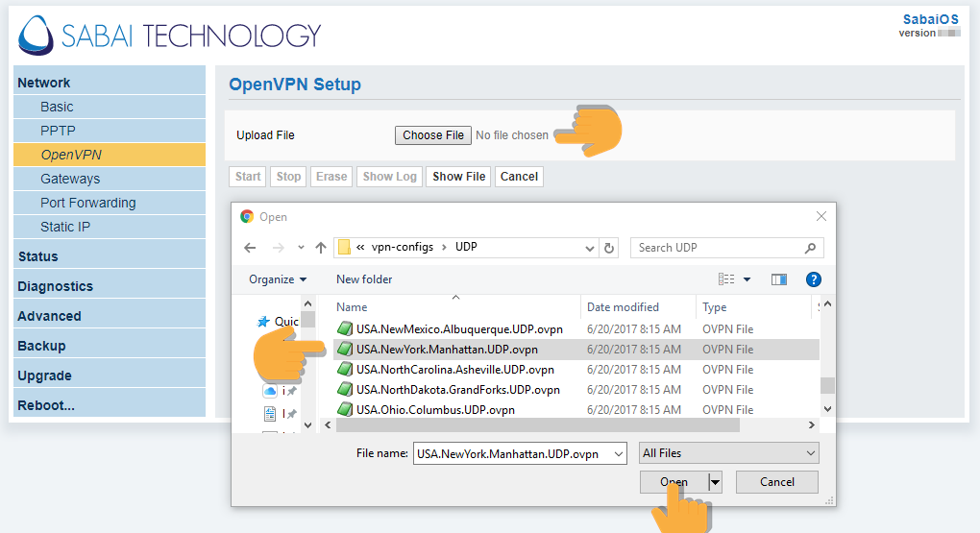The image size is (980, 533).
Task: Click icon of USA.Ohio.Columbus.UDP.ovpn
Action: (x=345, y=409)
